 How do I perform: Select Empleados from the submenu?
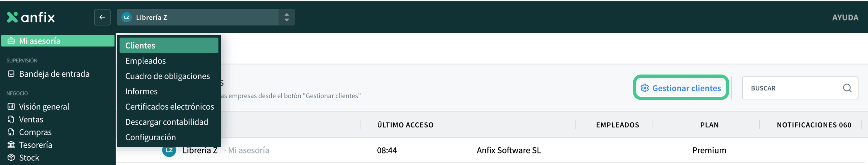[145, 61]
